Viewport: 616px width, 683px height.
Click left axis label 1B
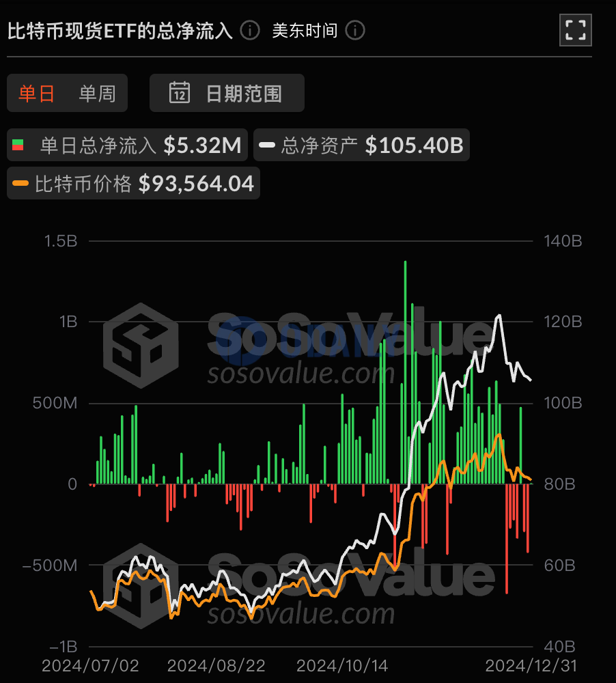[68, 322]
